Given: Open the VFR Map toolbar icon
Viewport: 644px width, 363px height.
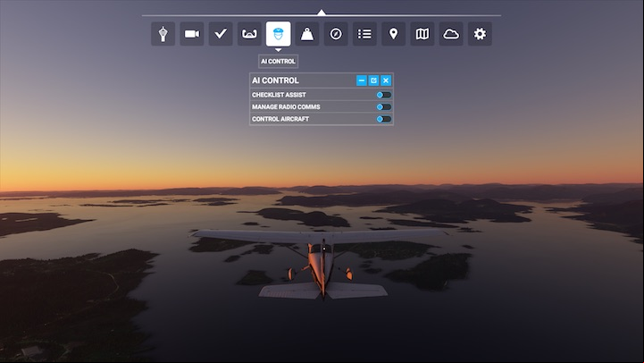Looking at the screenshot, I should [422, 34].
